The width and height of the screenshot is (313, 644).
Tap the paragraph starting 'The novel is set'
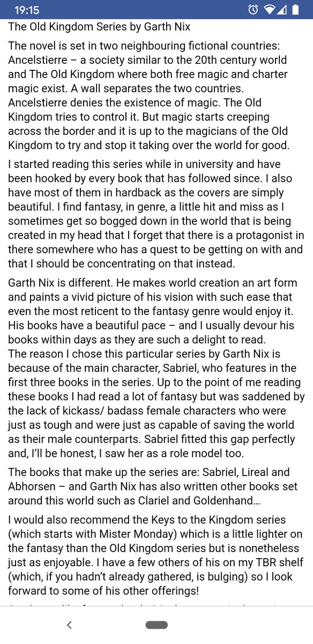coord(150,95)
